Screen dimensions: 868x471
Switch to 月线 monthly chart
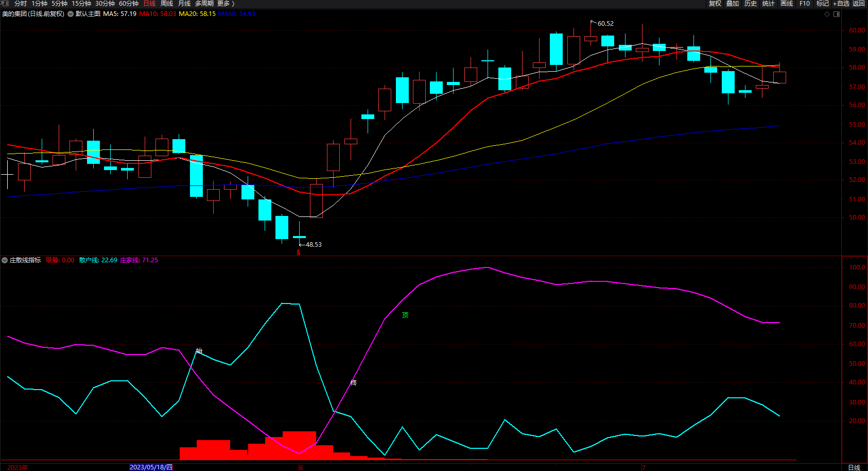click(184, 4)
